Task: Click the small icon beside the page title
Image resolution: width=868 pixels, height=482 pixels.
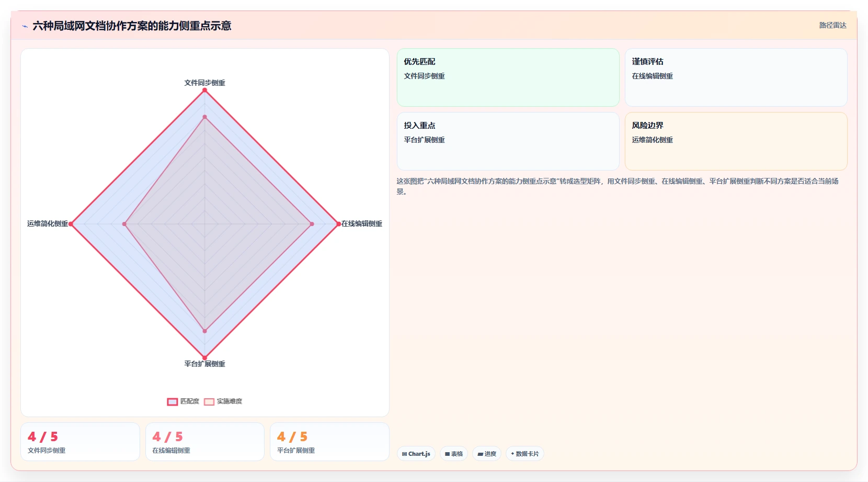Action: [25, 26]
